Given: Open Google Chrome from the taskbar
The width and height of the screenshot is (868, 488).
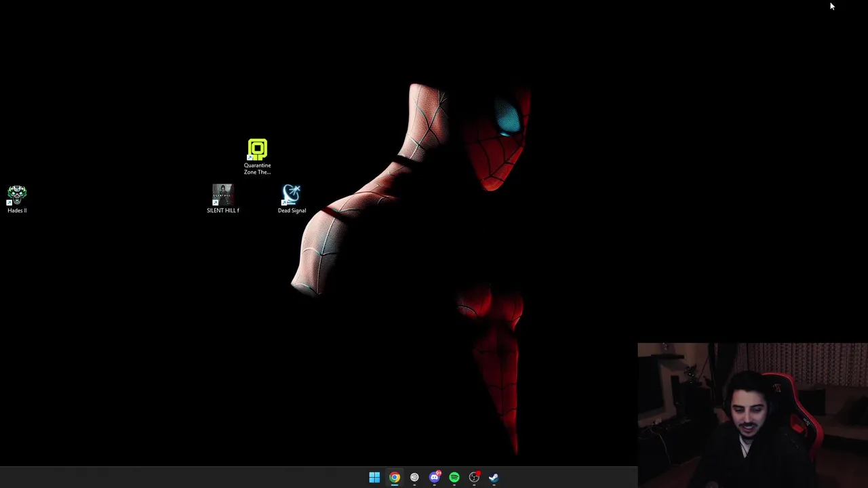Looking at the screenshot, I should [395, 478].
